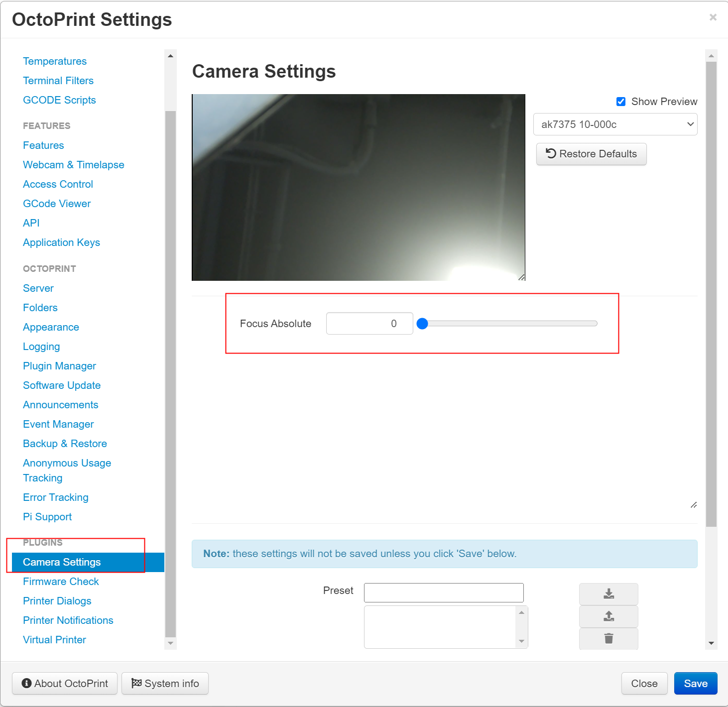Open Software Update settings
Screen dimensions: 728x707
(62, 385)
